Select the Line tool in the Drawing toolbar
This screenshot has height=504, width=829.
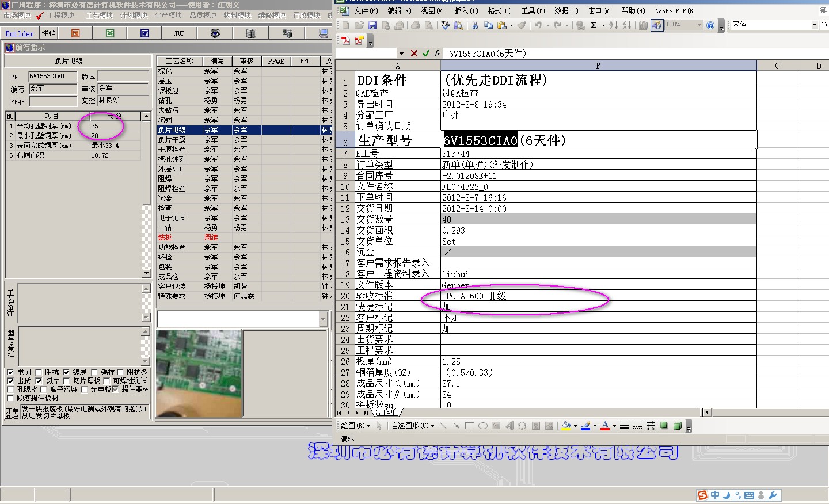coord(443,426)
